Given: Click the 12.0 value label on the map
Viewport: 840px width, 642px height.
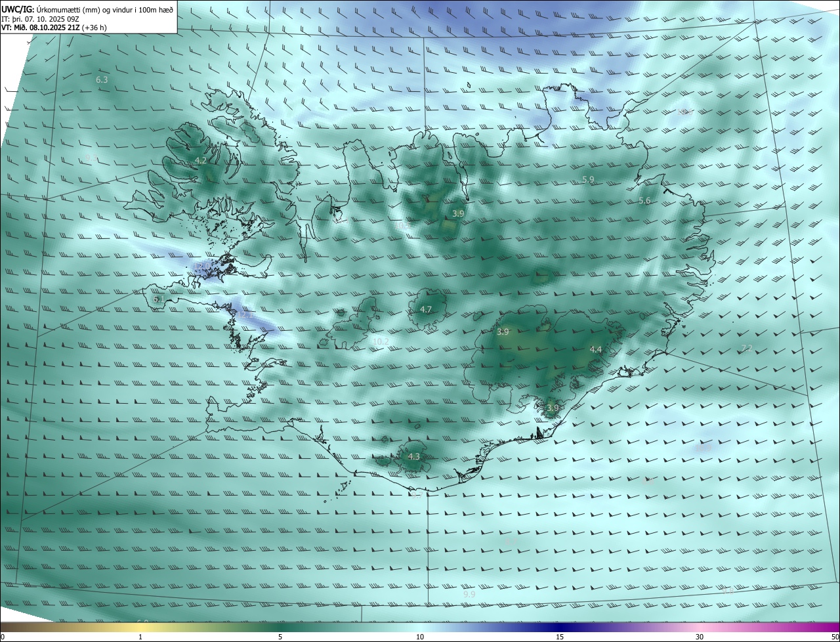Looking at the screenshot, I should [x=201, y=265].
